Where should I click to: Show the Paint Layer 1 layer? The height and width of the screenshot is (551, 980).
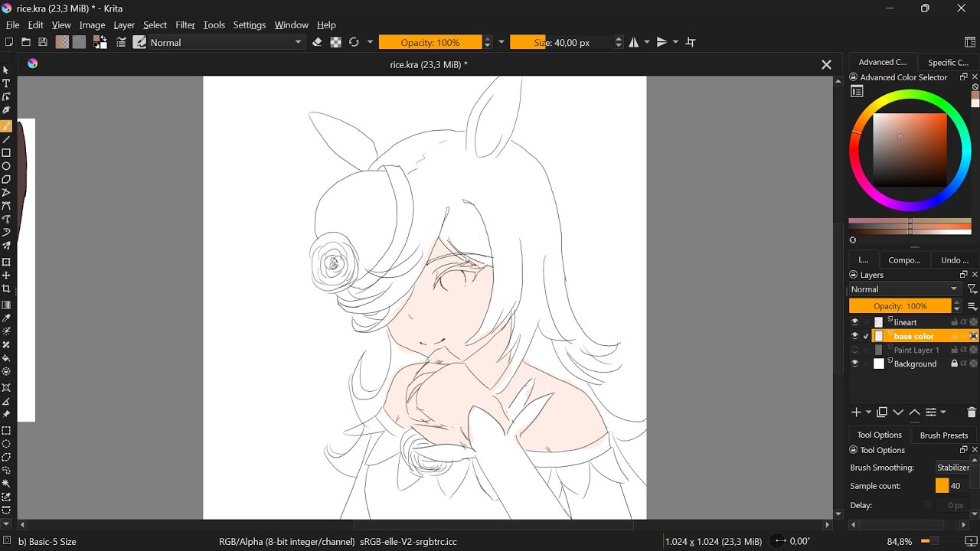click(854, 350)
